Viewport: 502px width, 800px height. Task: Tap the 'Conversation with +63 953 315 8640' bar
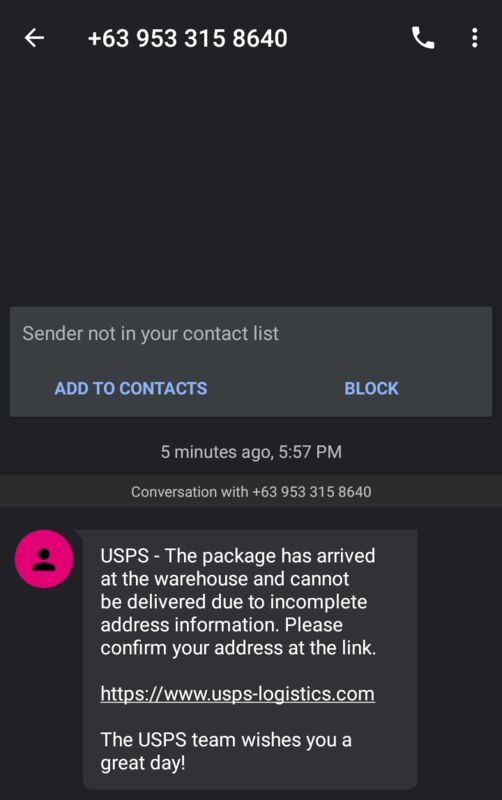pos(251,492)
